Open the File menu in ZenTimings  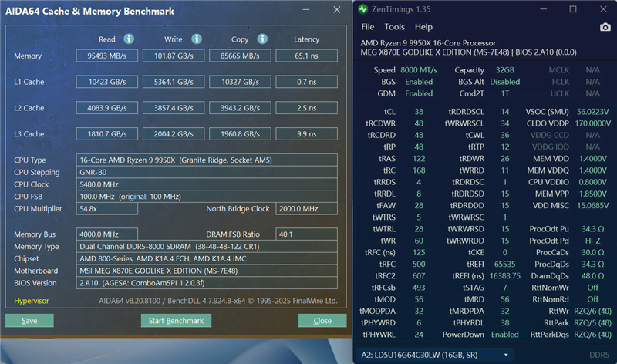pos(367,27)
